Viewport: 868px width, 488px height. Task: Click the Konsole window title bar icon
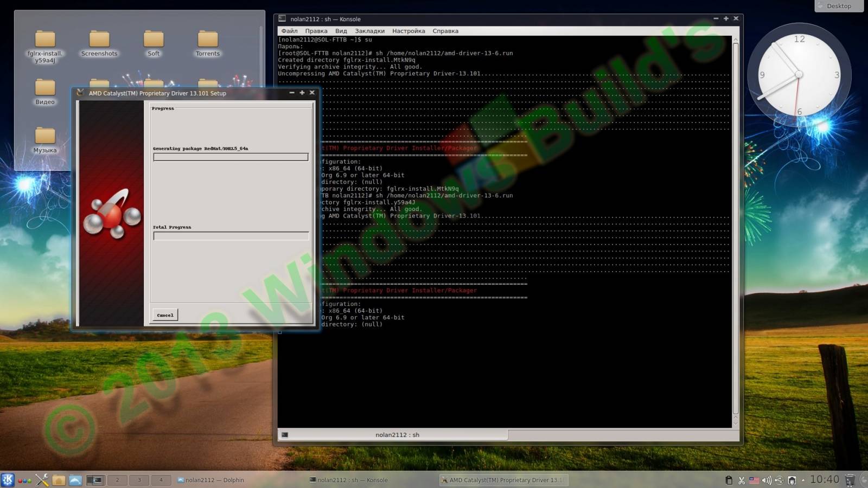pos(282,18)
